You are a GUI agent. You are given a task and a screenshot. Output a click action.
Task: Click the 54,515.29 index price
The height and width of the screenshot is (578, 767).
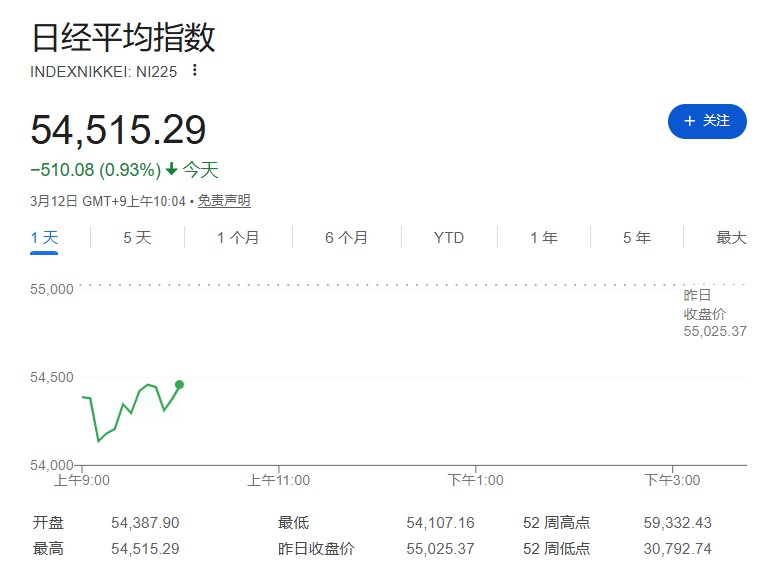[x=118, y=131]
